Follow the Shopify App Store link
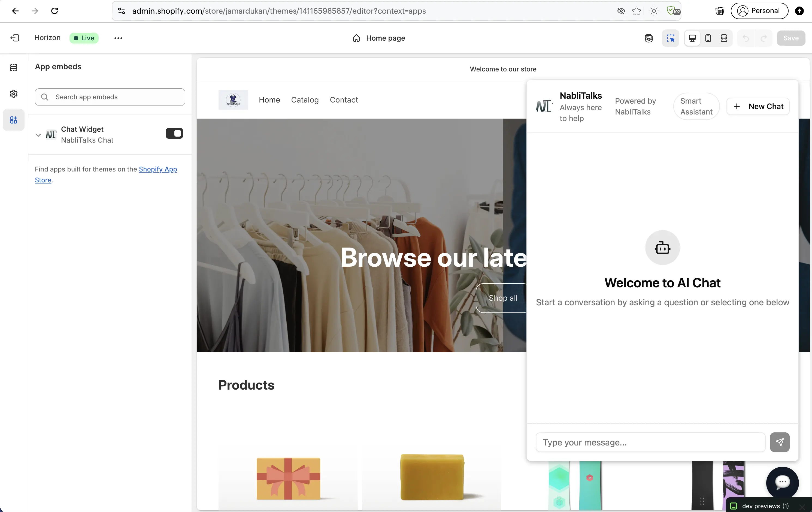The image size is (812, 512). [x=158, y=169]
